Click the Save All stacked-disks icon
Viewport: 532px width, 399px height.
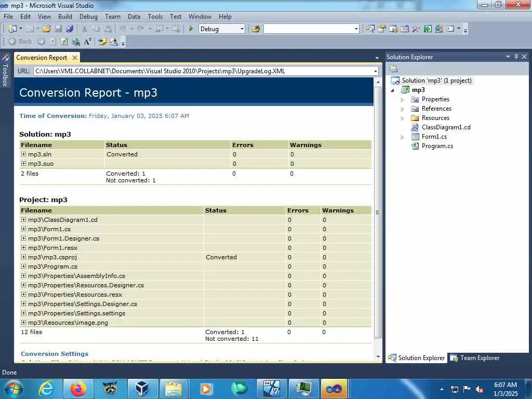(x=70, y=29)
